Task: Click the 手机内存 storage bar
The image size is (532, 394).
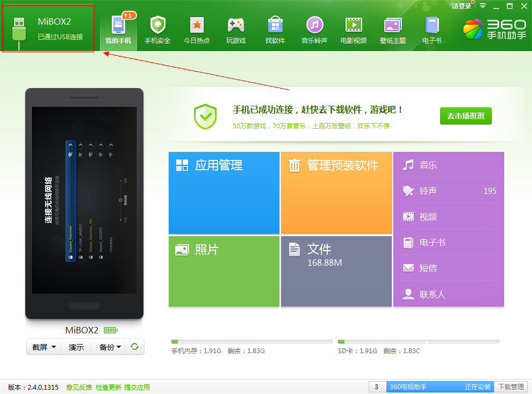Action: (x=251, y=341)
